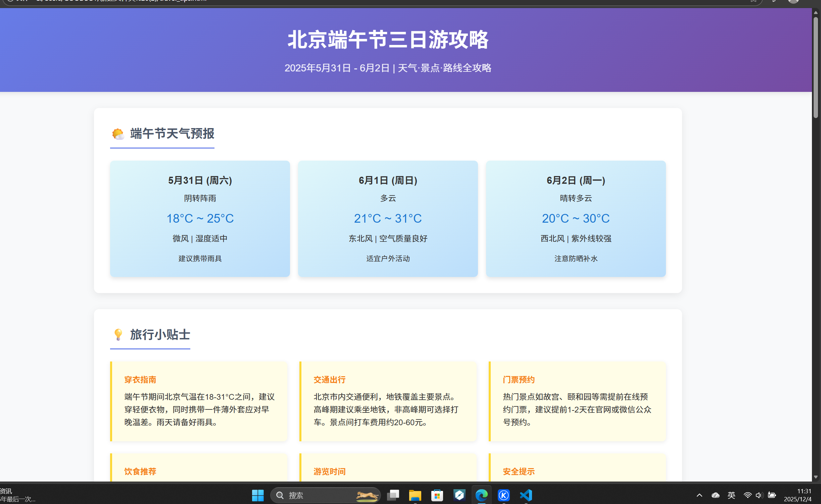
Task: Click the cheetah image in the search box
Action: pos(367,496)
